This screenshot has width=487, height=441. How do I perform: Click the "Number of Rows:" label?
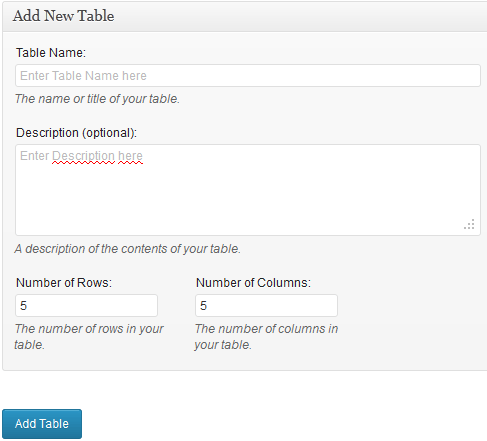(64, 283)
